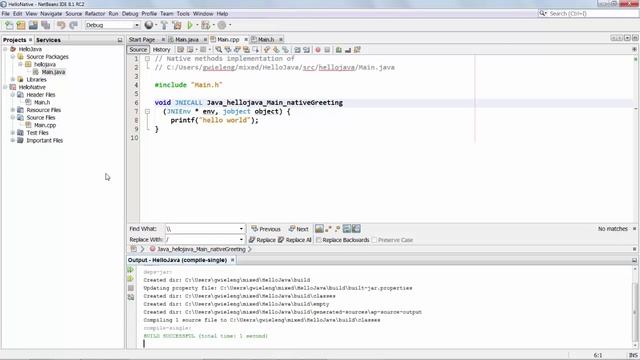Click the Replace button
Viewport: 640px width, 360px height.
pos(262,240)
